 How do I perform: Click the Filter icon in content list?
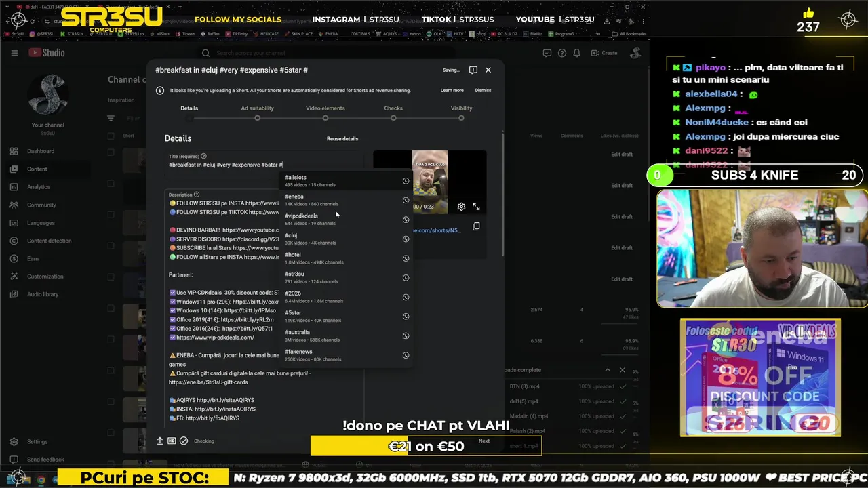[111, 118]
